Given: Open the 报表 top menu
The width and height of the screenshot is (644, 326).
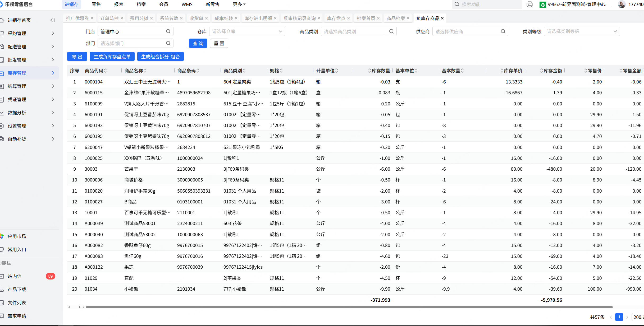Looking at the screenshot, I should [x=118, y=4].
